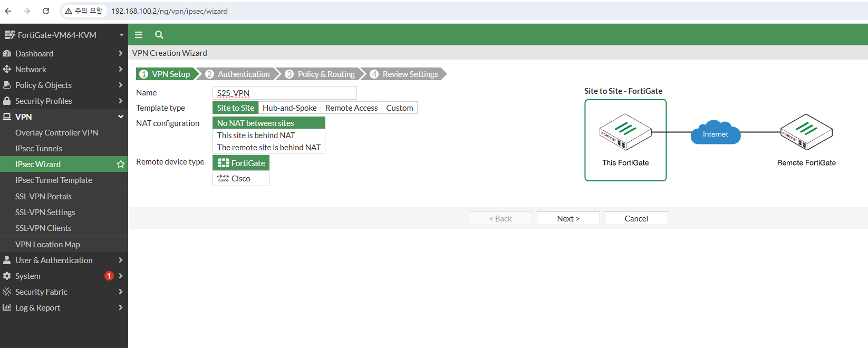This screenshot has width=868, height=348.
Task: Click the browser address bar URL
Action: click(169, 11)
